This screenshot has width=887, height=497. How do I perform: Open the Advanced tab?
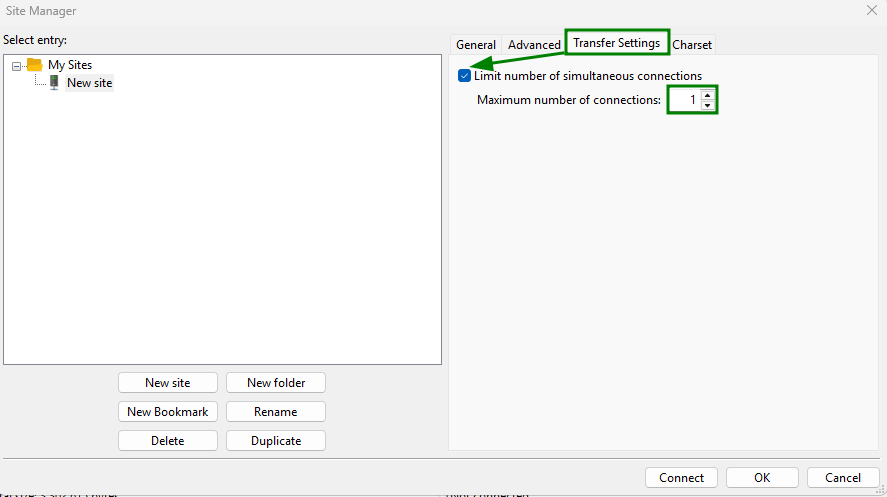(x=534, y=45)
